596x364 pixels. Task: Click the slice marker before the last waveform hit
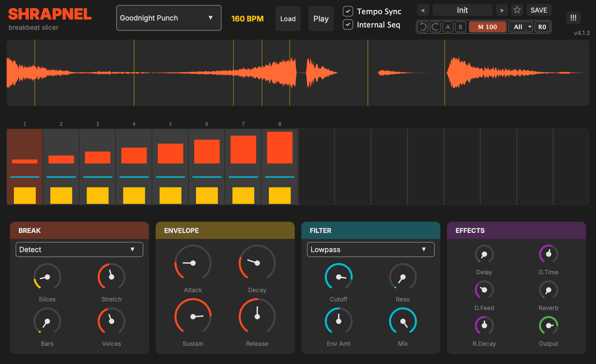(x=445, y=73)
